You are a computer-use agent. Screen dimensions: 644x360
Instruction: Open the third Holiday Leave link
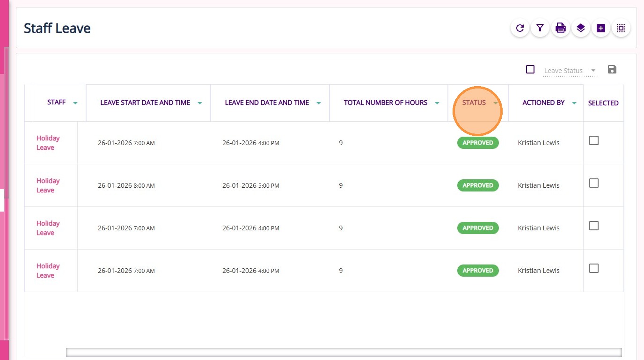coord(48,228)
